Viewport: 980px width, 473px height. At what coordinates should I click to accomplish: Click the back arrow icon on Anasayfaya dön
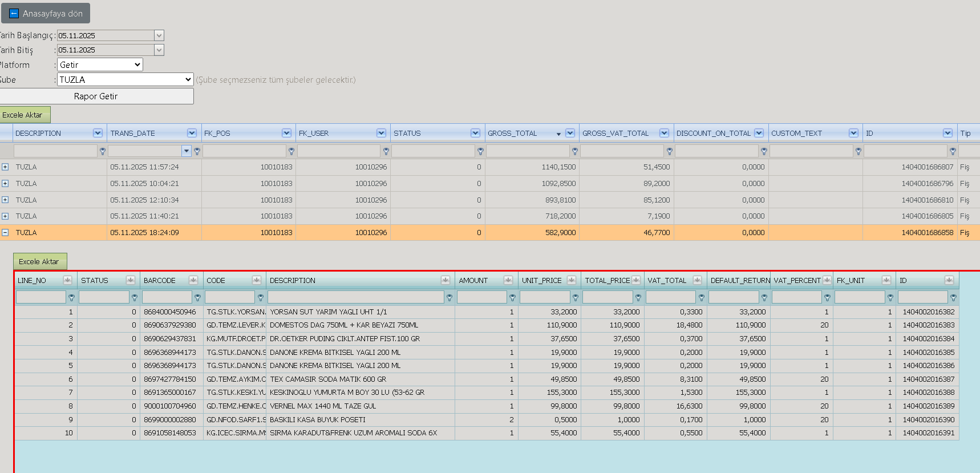(14, 13)
